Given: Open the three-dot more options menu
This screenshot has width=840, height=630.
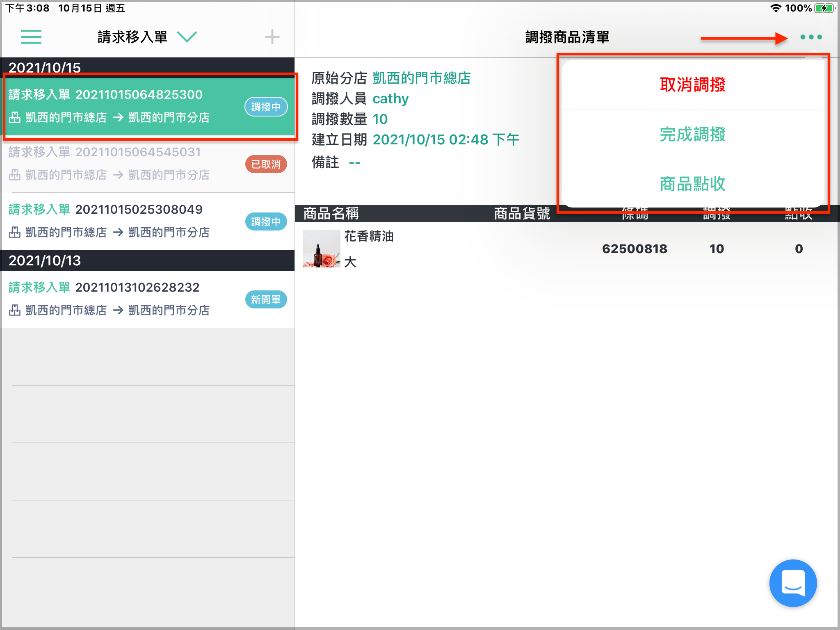Looking at the screenshot, I should tap(811, 37).
